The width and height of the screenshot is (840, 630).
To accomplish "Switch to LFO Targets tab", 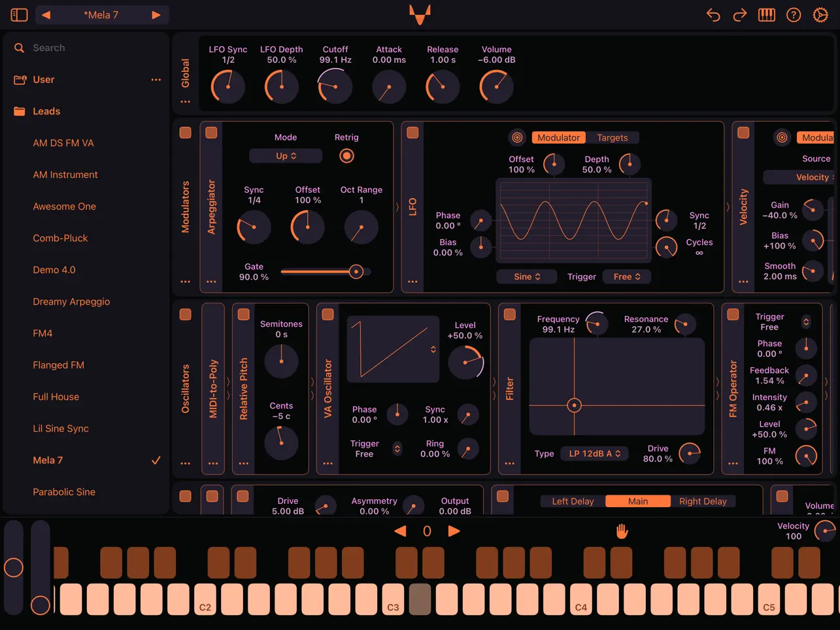I will [x=612, y=137].
